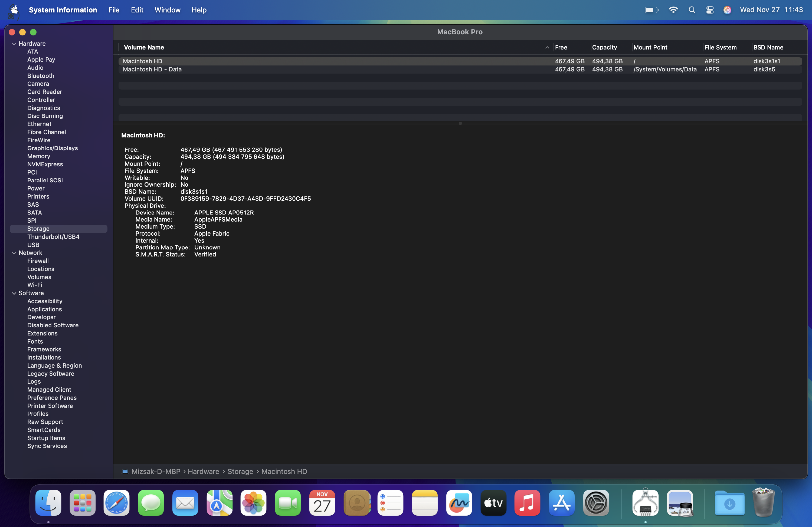
Task: Select Extensions under Software
Action: coord(42,333)
